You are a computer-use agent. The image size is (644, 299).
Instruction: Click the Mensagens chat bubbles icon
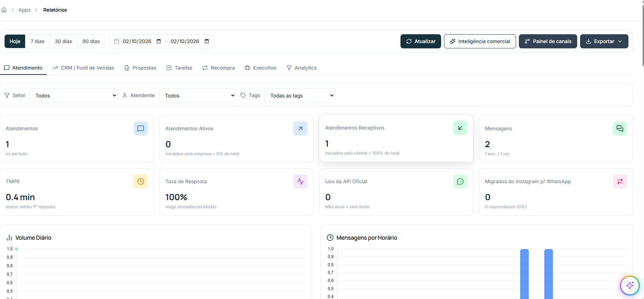620,128
